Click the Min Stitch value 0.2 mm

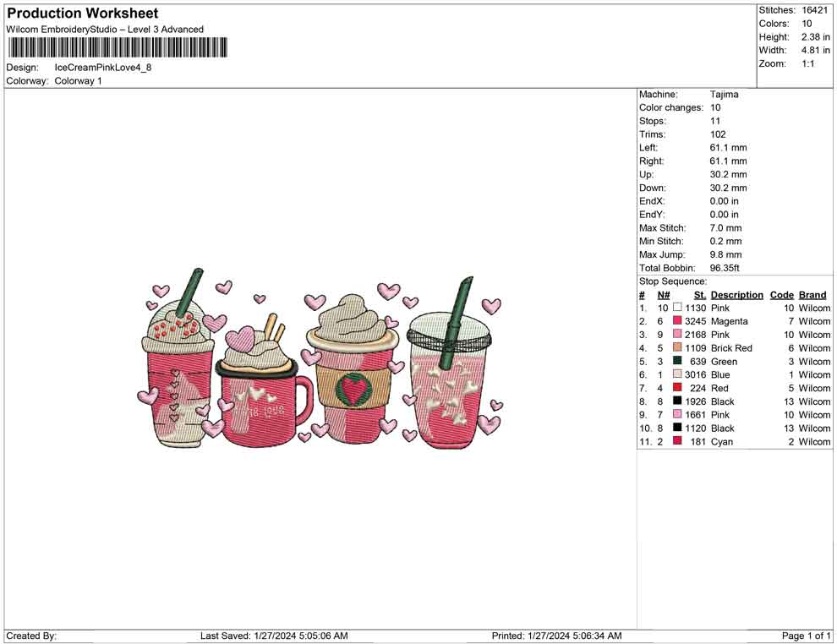point(725,241)
